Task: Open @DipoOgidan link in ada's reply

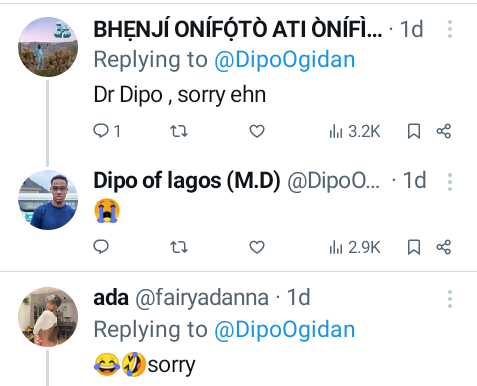Action: coord(284,330)
